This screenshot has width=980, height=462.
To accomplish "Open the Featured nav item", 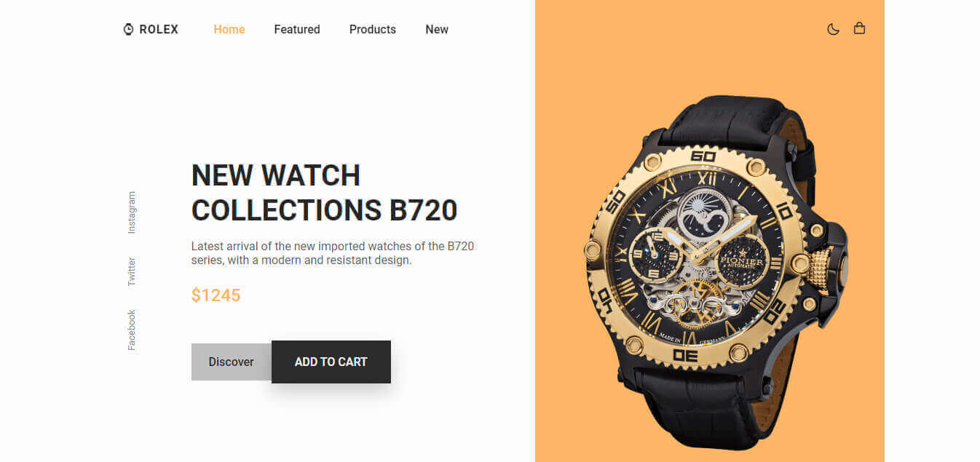I will (297, 29).
